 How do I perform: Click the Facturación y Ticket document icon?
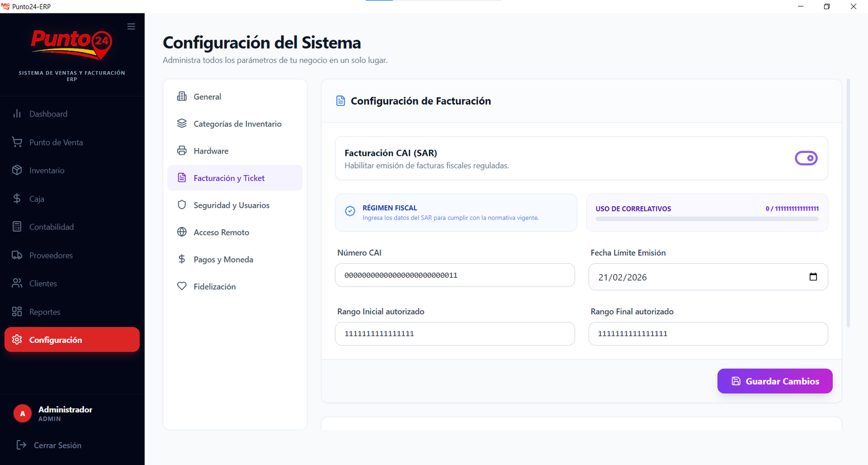tap(182, 178)
